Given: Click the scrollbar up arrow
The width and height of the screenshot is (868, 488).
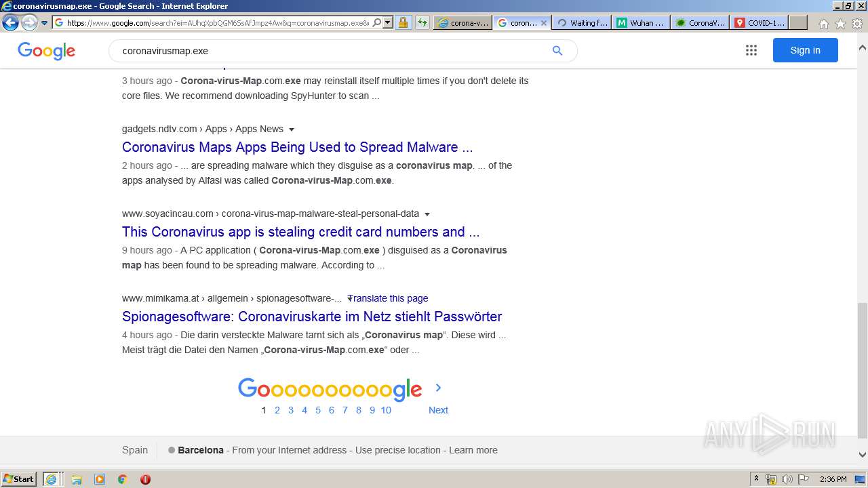Looking at the screenshot, I should pos(862,47).
